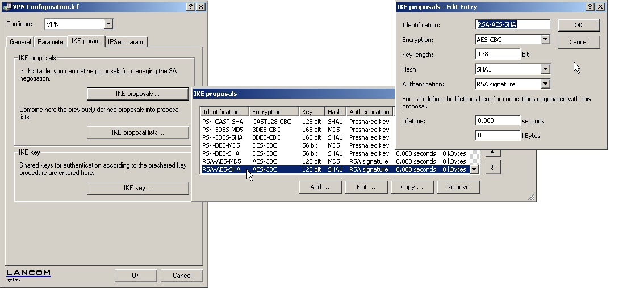The height and width of the screenshot is (288, 644).
Task: Close the IKE proposals Edit Entry dialog
Action: tap(600, 6)
